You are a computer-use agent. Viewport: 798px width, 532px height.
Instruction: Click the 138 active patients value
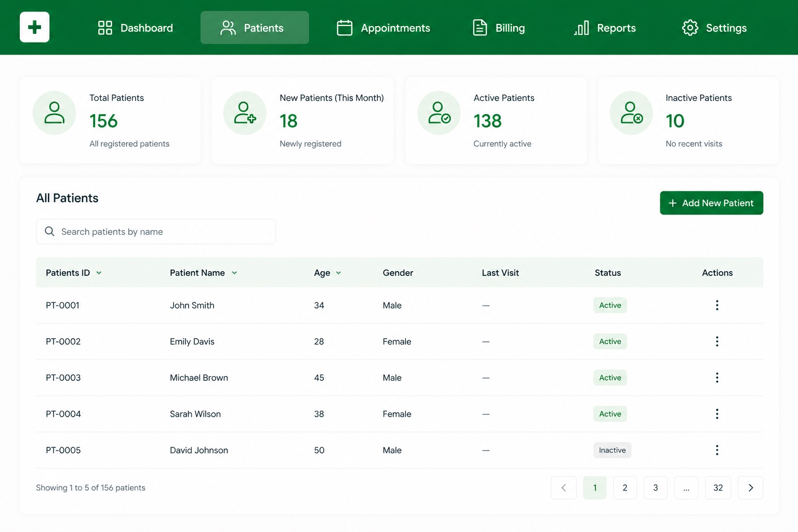(487, 121)
